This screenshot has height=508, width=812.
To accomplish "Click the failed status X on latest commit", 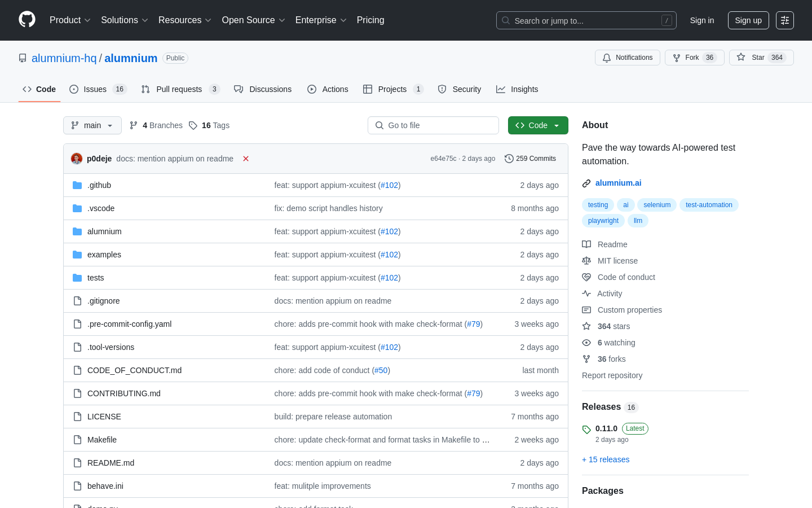I will pyautogui.click(x=246, y=159).
